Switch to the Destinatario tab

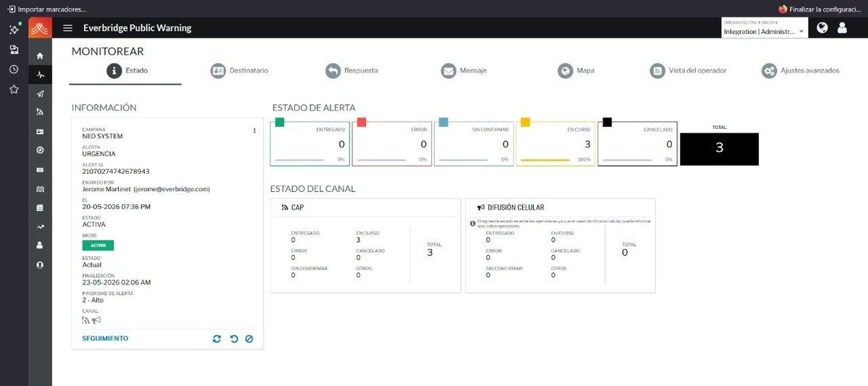tap(239, 70)
